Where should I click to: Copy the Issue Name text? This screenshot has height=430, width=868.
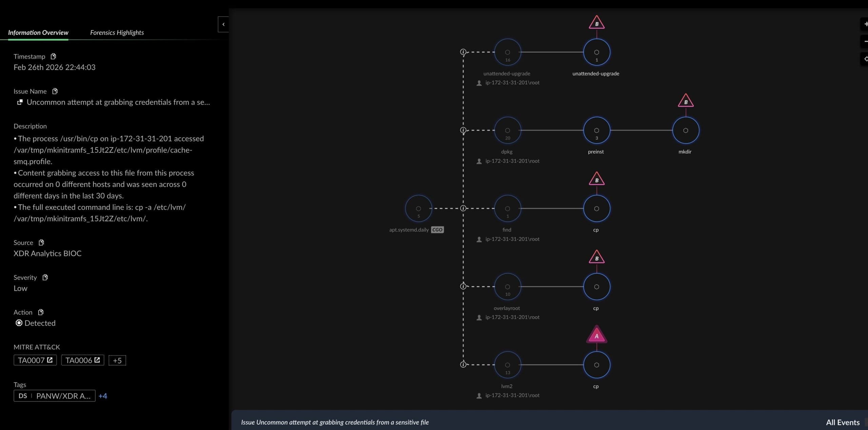coord(55,91)
